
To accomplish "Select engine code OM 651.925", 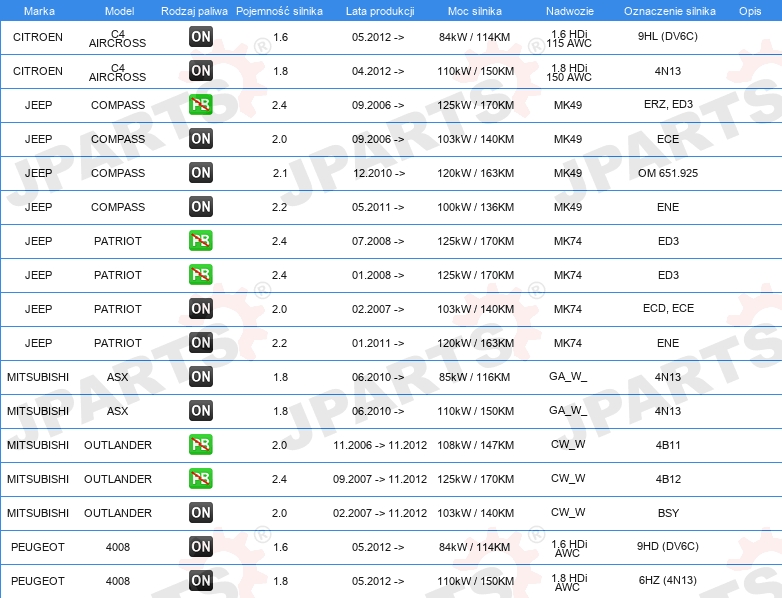I will [x=668, y=173].
